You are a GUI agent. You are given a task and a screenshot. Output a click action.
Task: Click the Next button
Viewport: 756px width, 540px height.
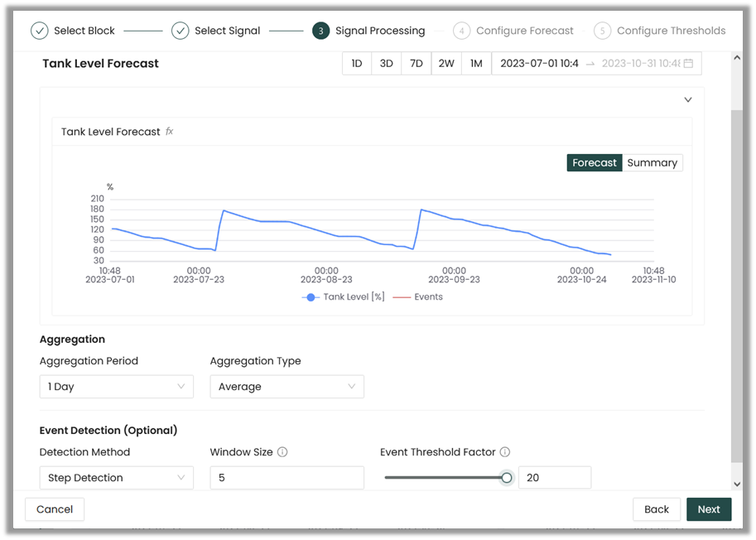709,509
